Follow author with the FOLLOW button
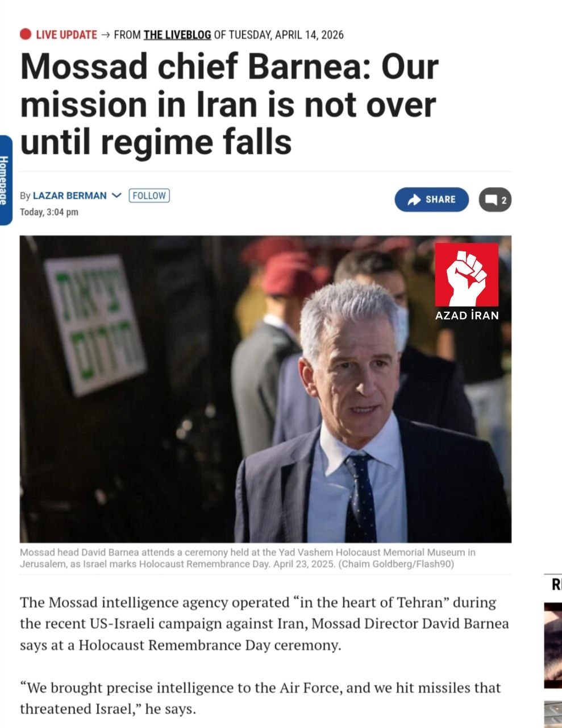The height and width of the screenshot is (728, 562). [x=149, y=196]
